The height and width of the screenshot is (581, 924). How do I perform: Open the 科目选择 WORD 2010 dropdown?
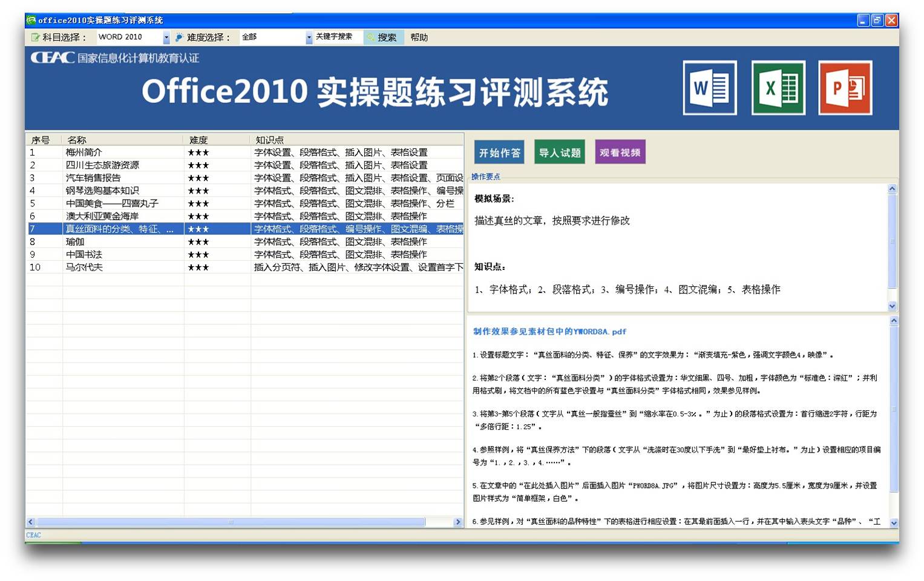[x=166, y=38]
